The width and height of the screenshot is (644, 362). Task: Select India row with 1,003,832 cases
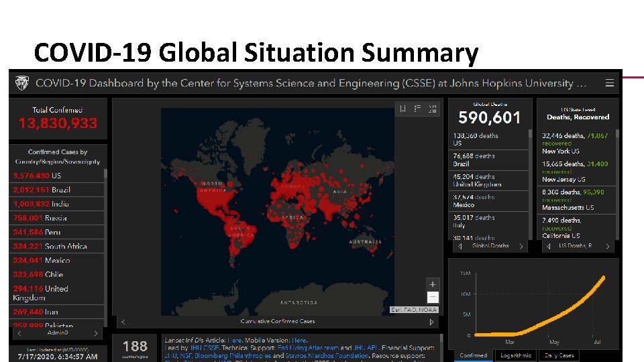tap(56, 204)
